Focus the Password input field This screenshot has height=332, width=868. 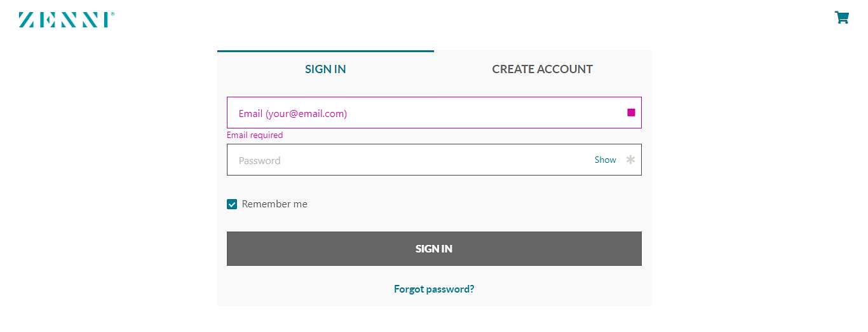pyautogui.click(x=407, y=160)
